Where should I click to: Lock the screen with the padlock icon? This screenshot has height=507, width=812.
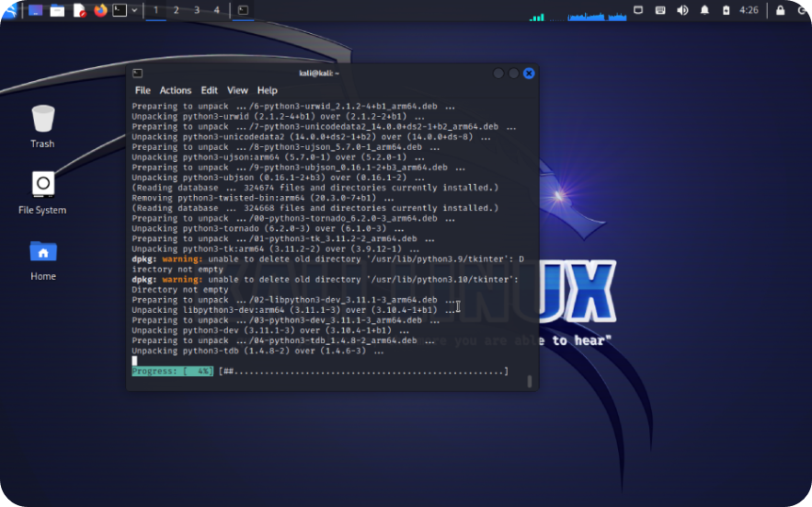pos(781,10)
